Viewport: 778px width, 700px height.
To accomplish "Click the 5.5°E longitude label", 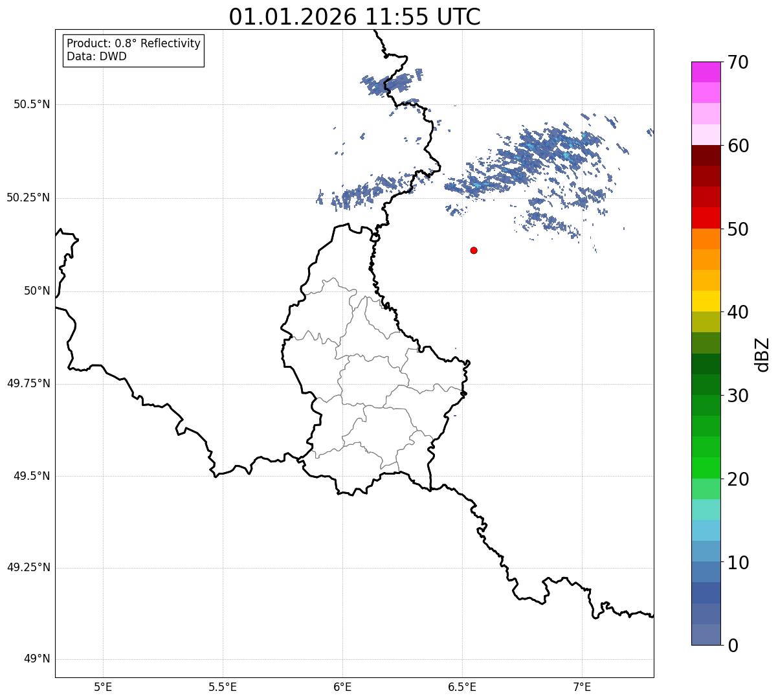I will (x=223, y=686).
